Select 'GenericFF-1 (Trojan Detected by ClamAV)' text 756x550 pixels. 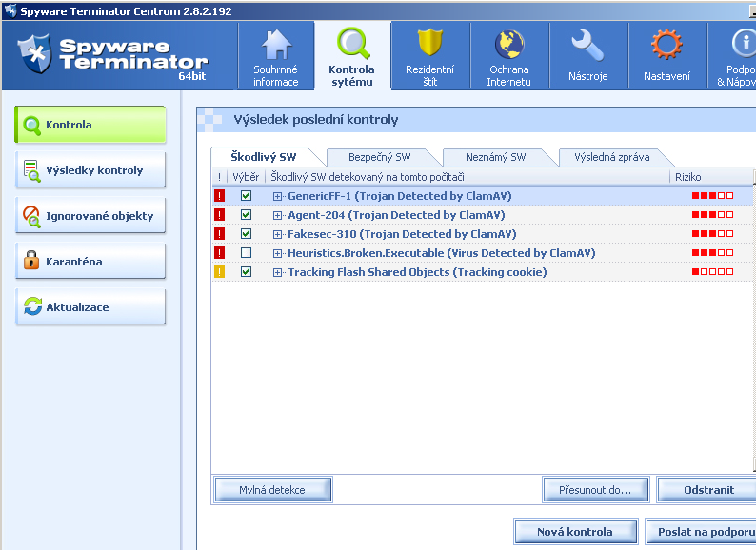coord(400,196)
